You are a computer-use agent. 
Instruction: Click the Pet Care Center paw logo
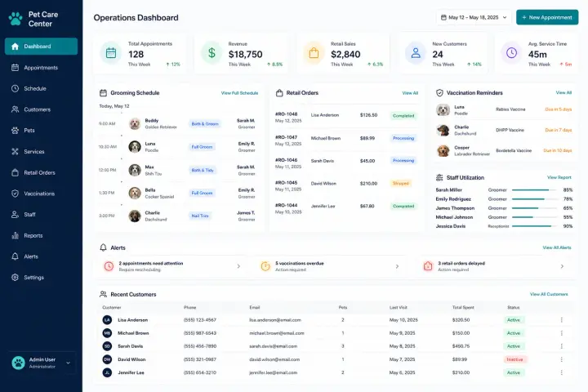[x=16, y=19]
